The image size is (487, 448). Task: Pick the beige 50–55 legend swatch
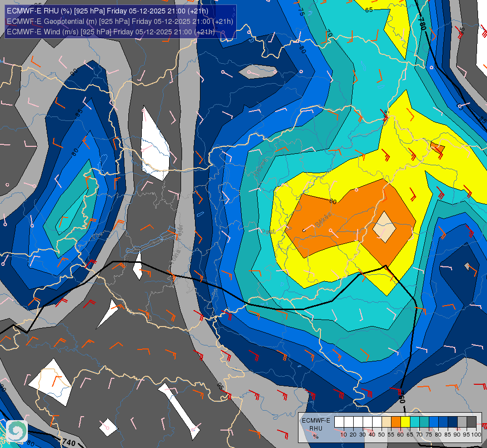[387, 422]
